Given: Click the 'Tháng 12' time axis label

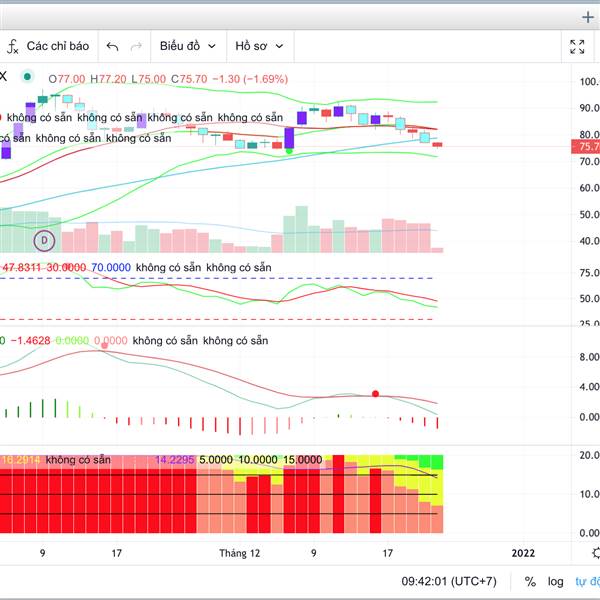Looking at the screenshot, I should click(240, 553).
